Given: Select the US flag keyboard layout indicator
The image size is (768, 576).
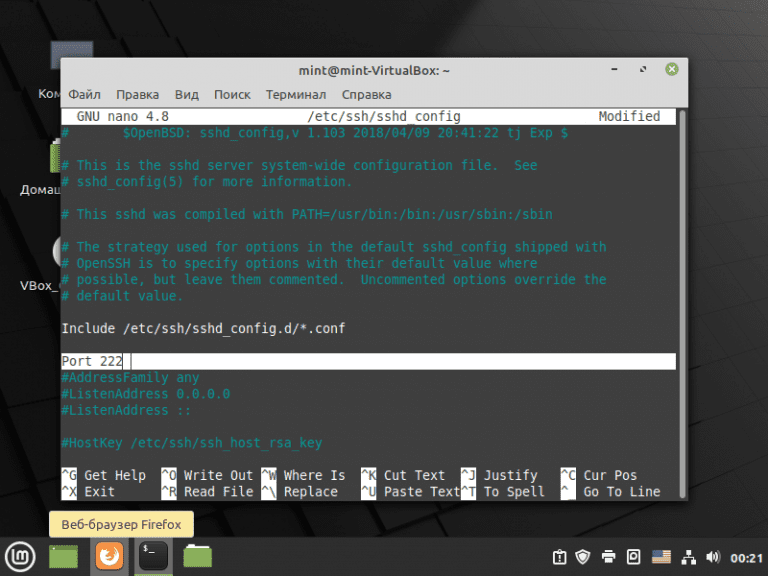Looking at the screenshot, I should pos(661,557).
